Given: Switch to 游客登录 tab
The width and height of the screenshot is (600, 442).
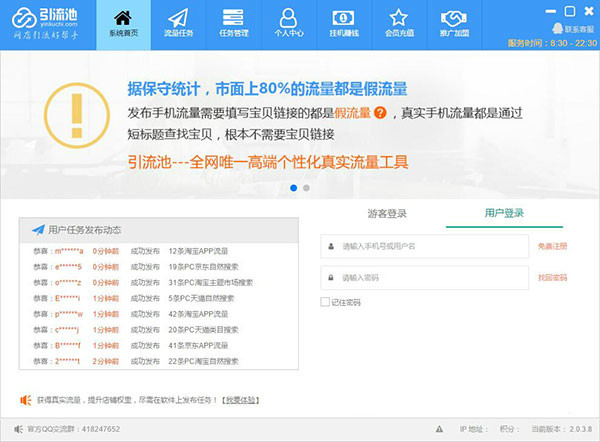Looking at the screenshot, I should [x=387, y=214].
